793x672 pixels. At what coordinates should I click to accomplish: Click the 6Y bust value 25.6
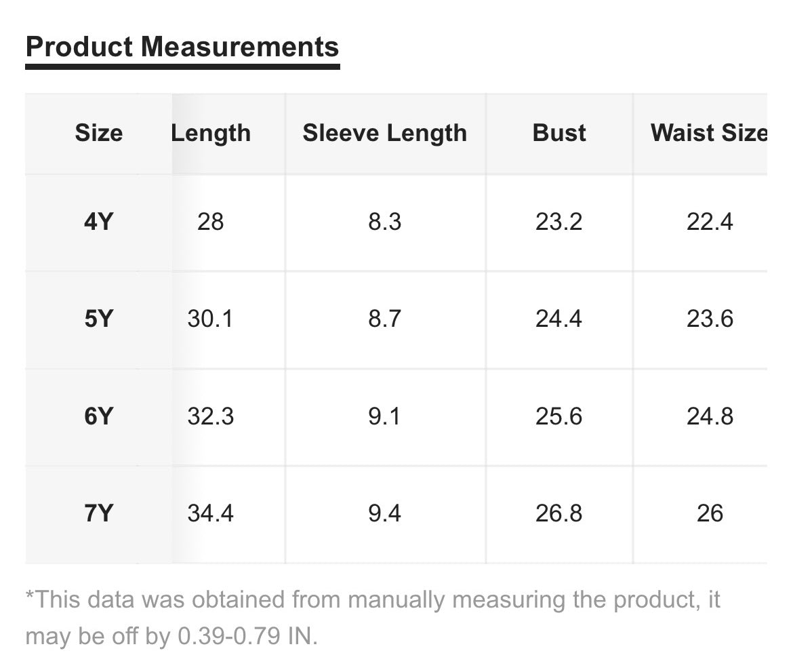point(559,416)
